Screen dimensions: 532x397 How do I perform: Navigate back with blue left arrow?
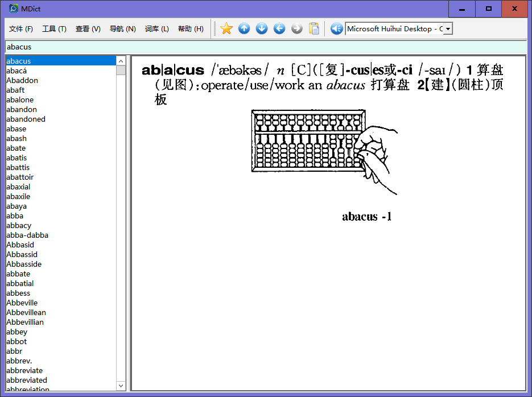[x=279, y=28]
